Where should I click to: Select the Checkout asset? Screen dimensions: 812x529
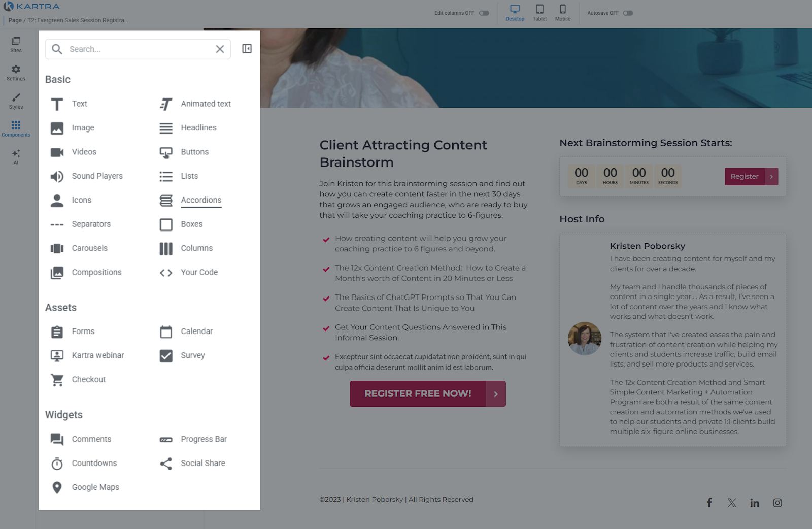point(78,380)
